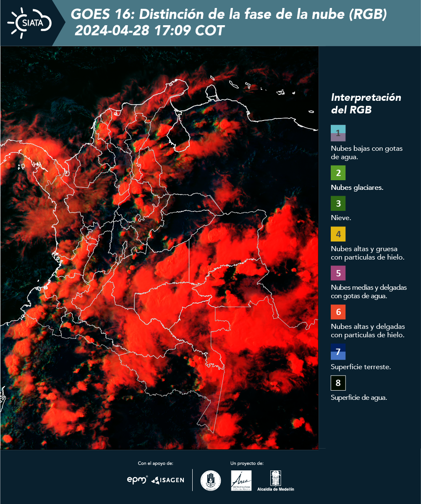Click orange-red legend swatch number 6

click(x=338, y=312)
